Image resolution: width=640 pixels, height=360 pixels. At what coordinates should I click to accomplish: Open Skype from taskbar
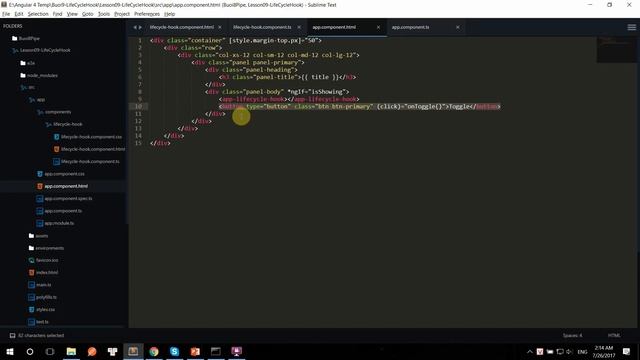coord(174,351)
